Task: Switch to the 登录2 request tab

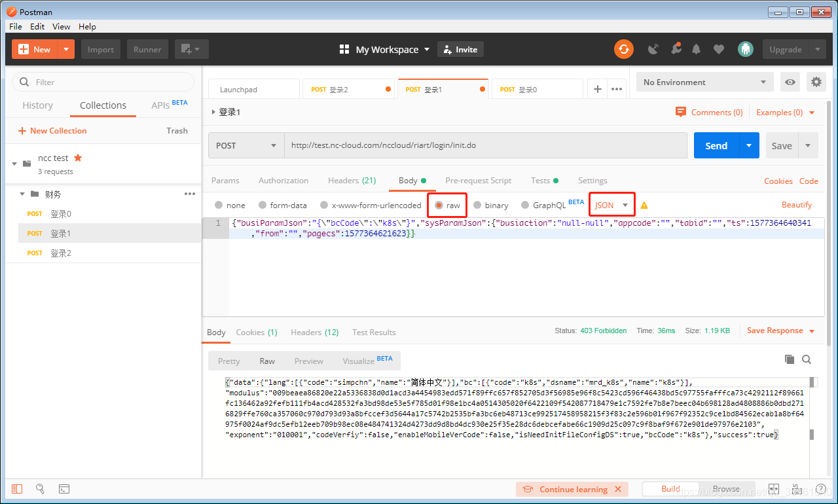Action: tap(348, 89)
